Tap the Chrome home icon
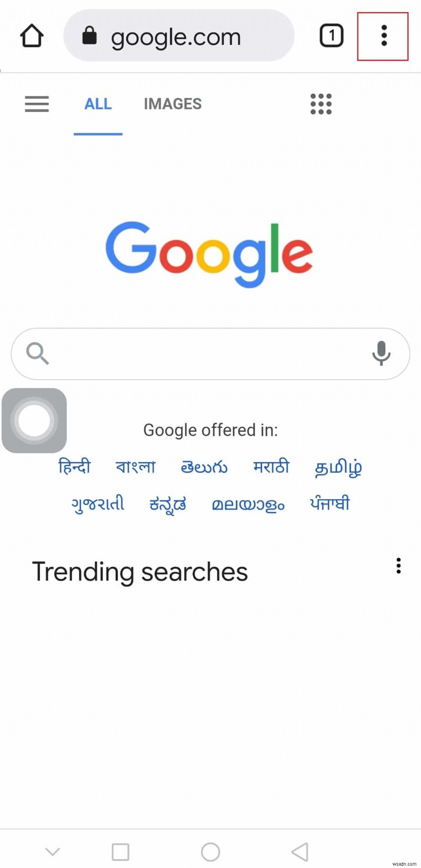Screen dimensions: 421x868 click(32, 36)
